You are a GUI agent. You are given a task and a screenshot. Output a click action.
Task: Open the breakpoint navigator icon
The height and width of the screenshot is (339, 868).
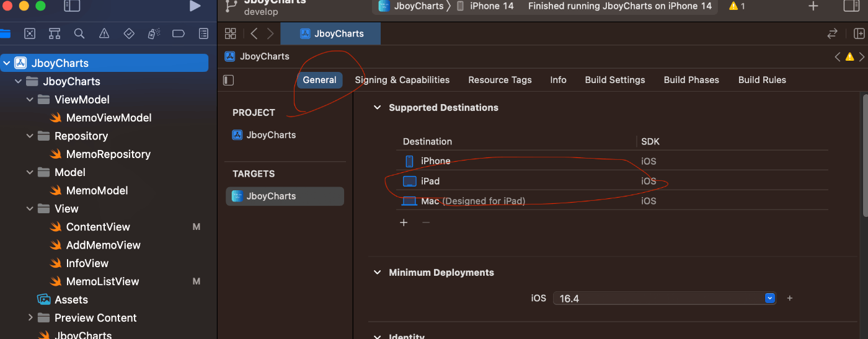click(179, 33)
